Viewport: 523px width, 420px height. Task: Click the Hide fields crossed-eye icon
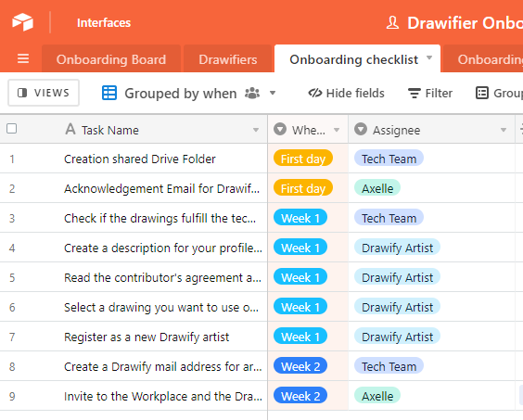point(315,93)
